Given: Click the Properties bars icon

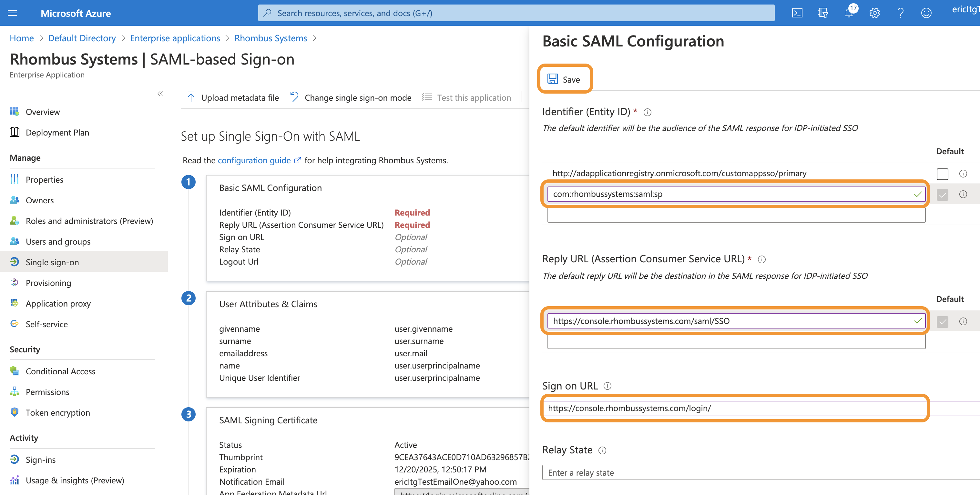Looking at the screenshot, I should pos(15,179).
